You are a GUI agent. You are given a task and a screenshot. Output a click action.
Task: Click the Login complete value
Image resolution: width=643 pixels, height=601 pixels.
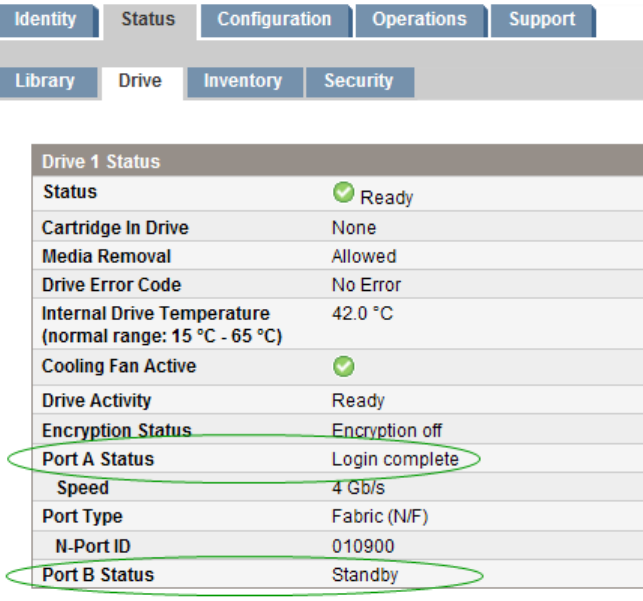[395, 459]
